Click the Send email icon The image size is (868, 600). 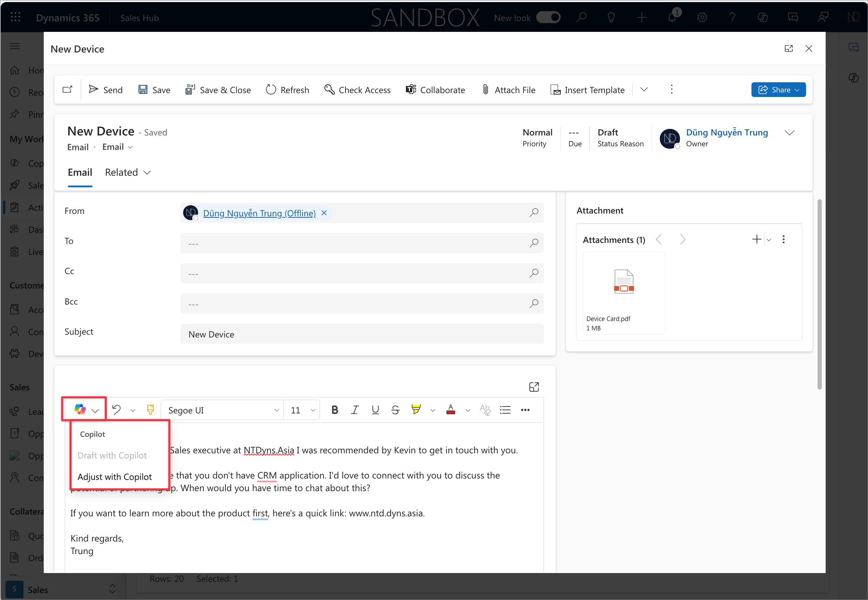[93, 90]
